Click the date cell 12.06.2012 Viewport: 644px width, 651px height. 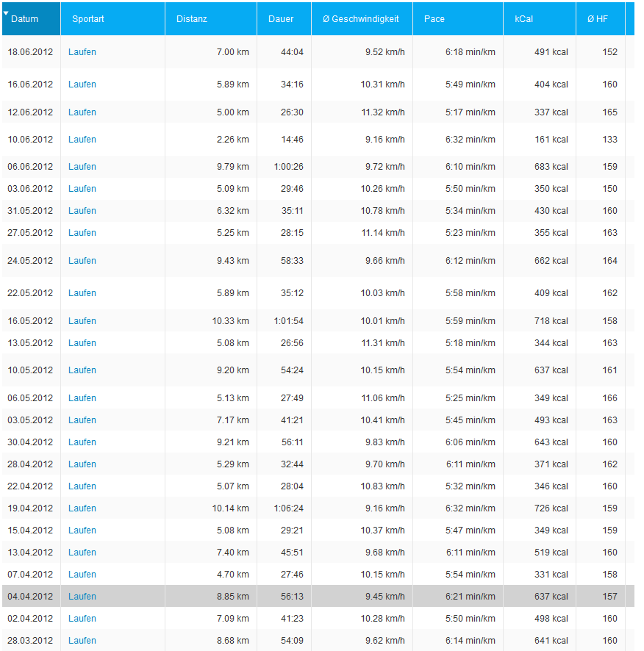[30, 112]
